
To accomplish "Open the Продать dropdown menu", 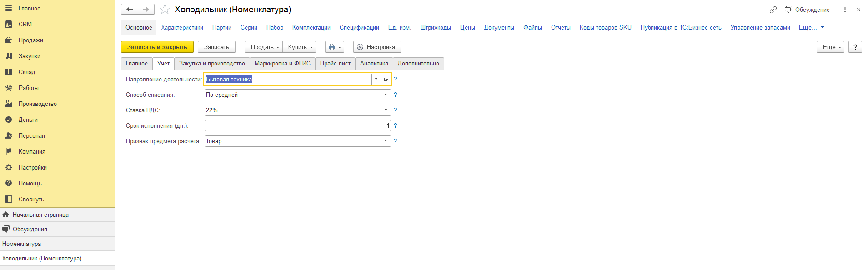I will point(264,47).
